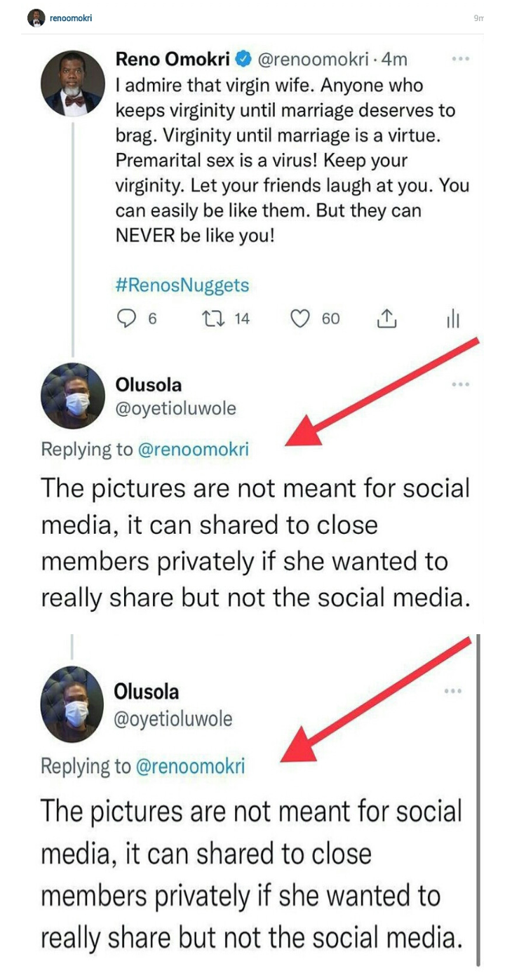Open @oyetioluwole handle in the second reply
This screenshot has height=980, width=505.
(x=173, y=719)
